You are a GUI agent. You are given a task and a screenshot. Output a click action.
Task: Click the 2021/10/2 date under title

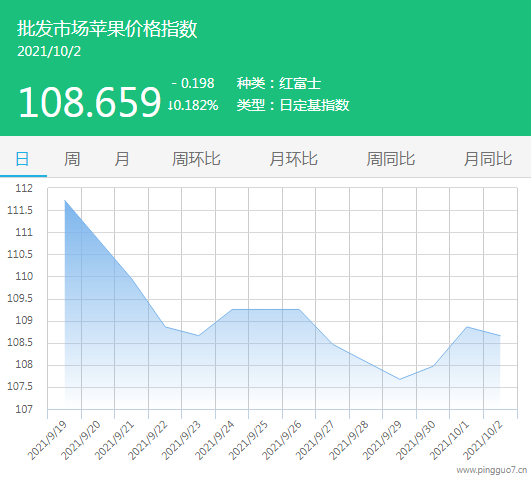49,51
